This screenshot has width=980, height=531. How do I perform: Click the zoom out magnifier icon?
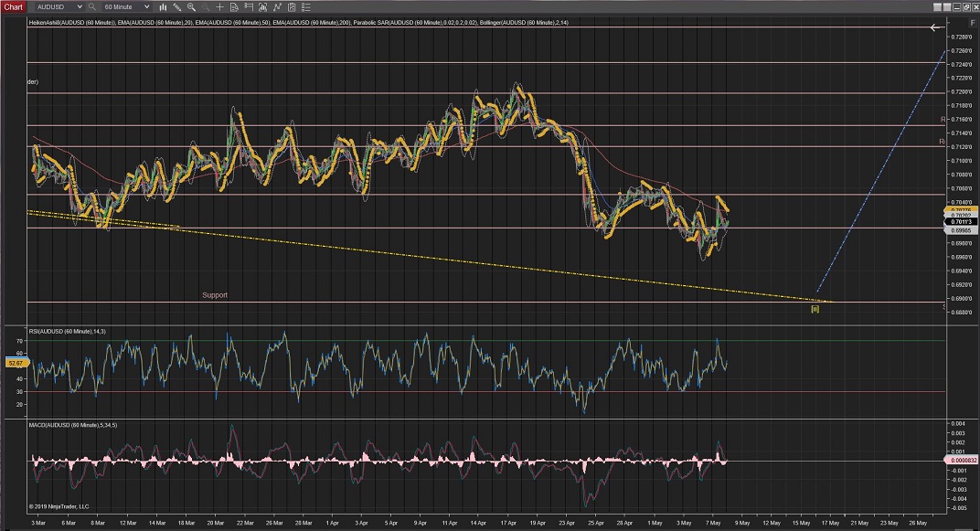pos(206,6)
